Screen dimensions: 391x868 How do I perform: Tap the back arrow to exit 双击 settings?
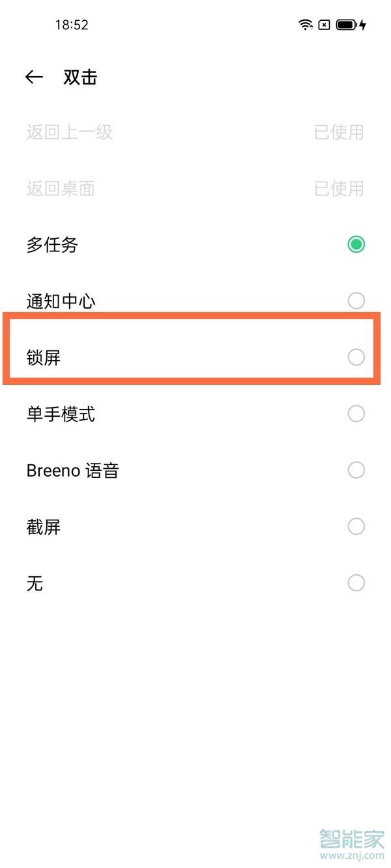(x=34, y=76)
